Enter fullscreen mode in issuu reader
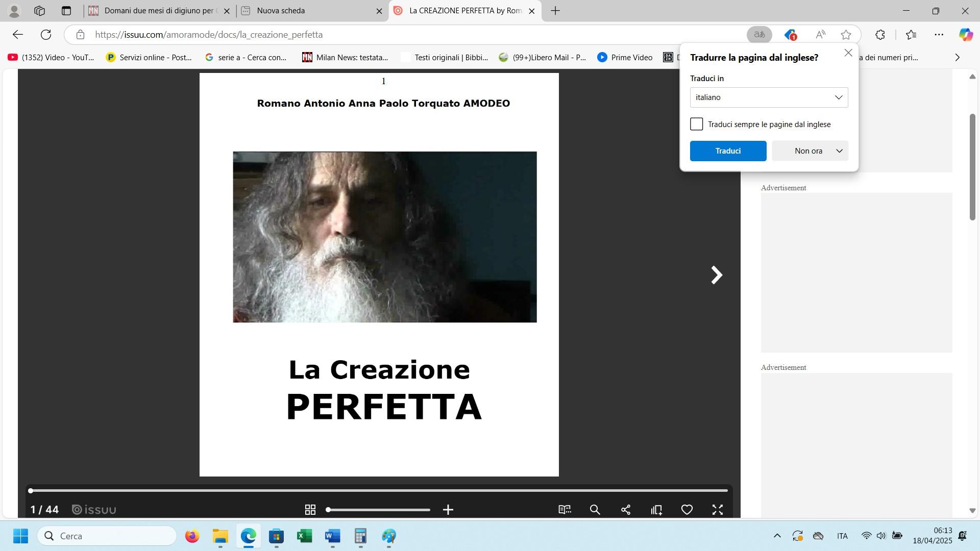 718,510
